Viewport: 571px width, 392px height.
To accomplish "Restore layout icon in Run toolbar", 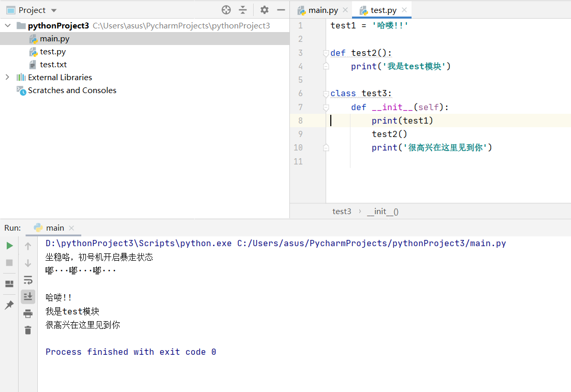I will tap(9, 283).
